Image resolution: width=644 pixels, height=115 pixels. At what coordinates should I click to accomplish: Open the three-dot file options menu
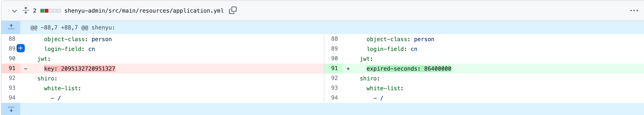[634, 11]
